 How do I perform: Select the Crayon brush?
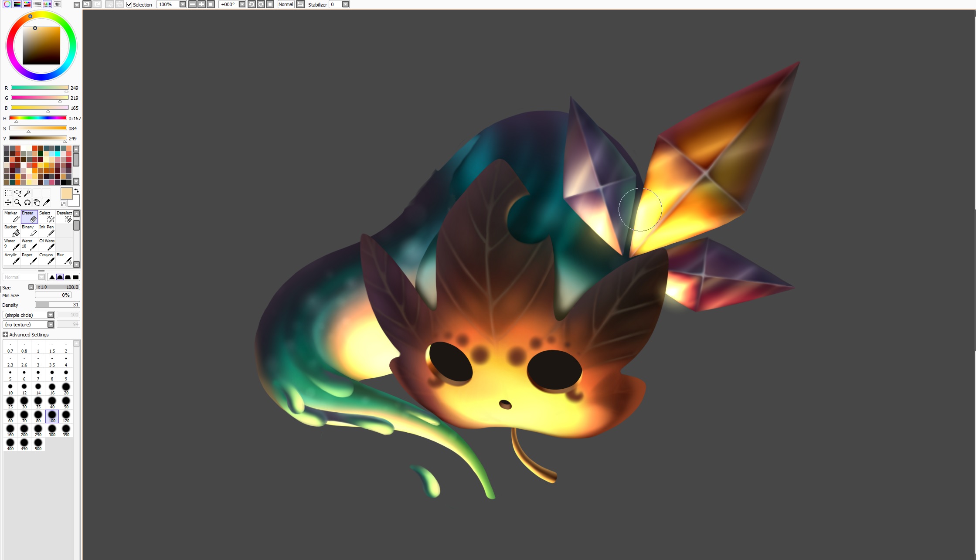47,258
